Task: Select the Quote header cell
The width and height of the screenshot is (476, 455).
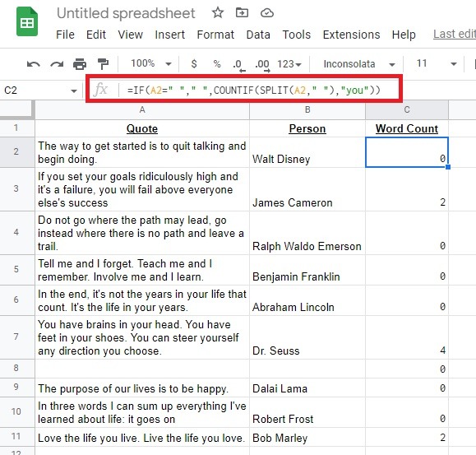Action: [x=142, y=128]
